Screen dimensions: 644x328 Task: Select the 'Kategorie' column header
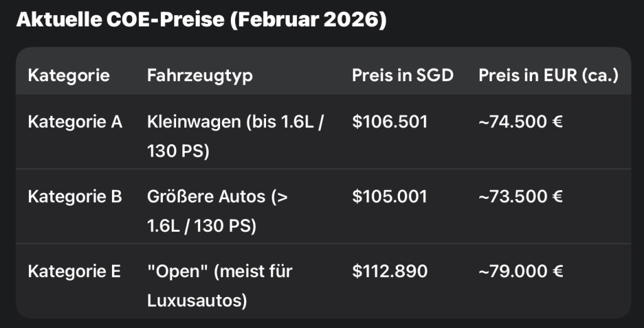[x=69, y=76]
